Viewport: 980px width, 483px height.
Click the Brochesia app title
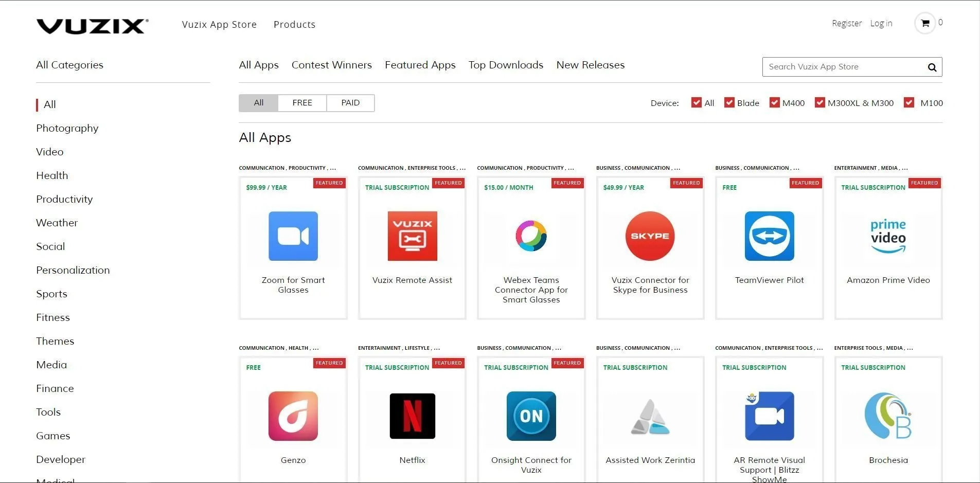point(888,460)
